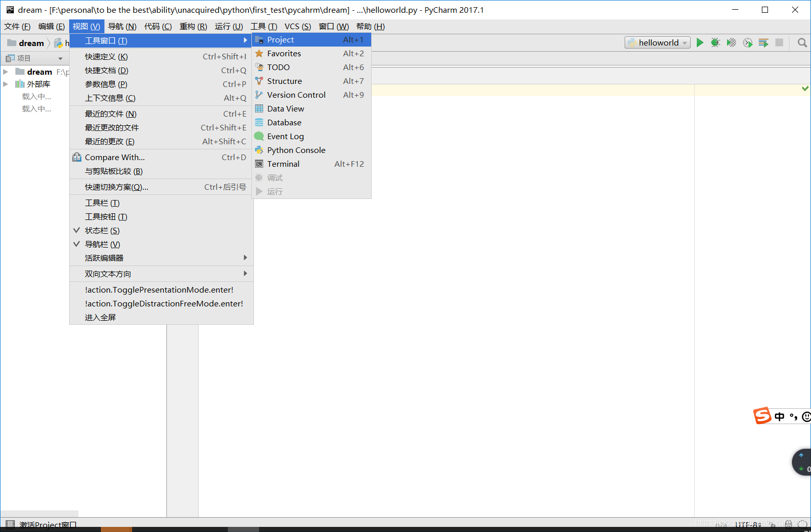Click the run with lines icon

(763, 43)
